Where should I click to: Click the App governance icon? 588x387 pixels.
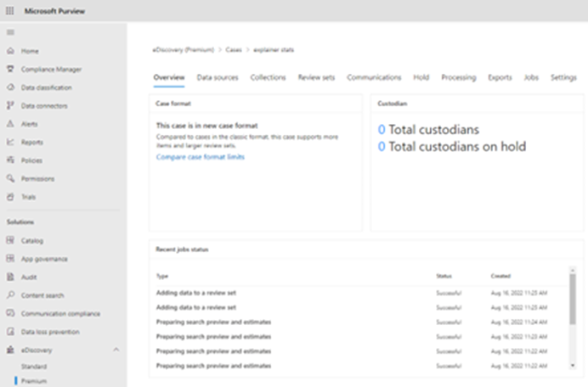(x=10, y=259)
